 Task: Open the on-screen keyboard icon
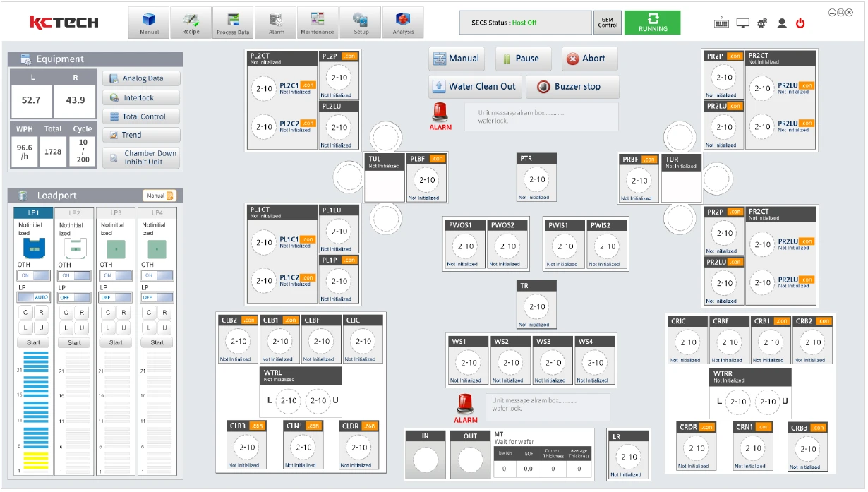(721, 23)
